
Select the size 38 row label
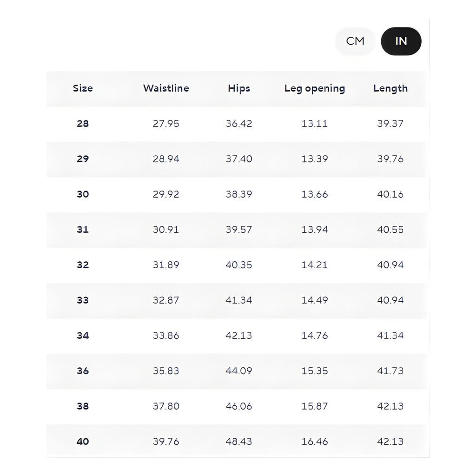point(83,406)
